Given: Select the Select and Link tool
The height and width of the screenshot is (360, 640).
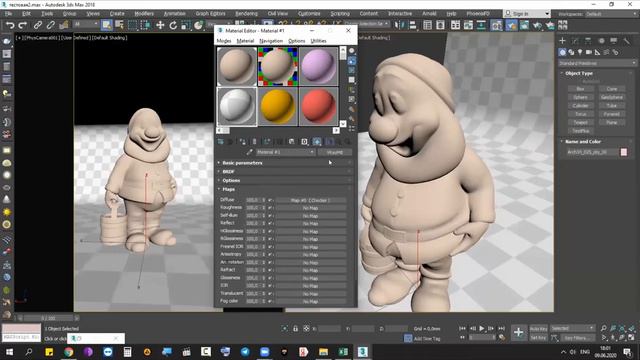Looking at the screenshot, I should 38,25.
